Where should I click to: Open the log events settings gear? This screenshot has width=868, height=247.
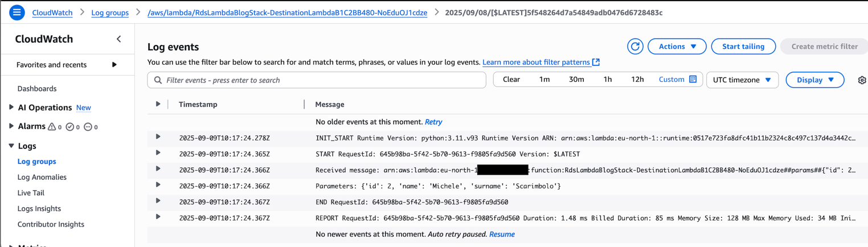pos(862,80)
